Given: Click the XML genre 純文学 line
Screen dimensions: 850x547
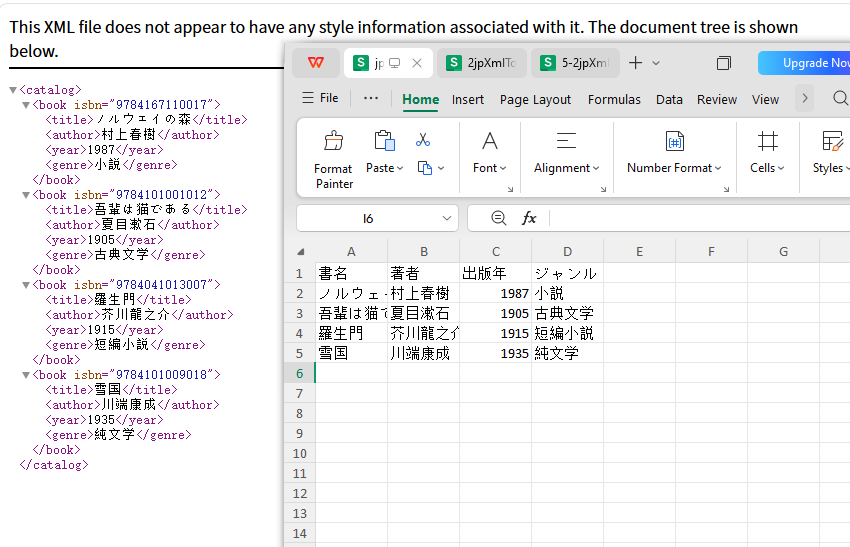Looking at the screenshot, I should [x=118, y=435].
